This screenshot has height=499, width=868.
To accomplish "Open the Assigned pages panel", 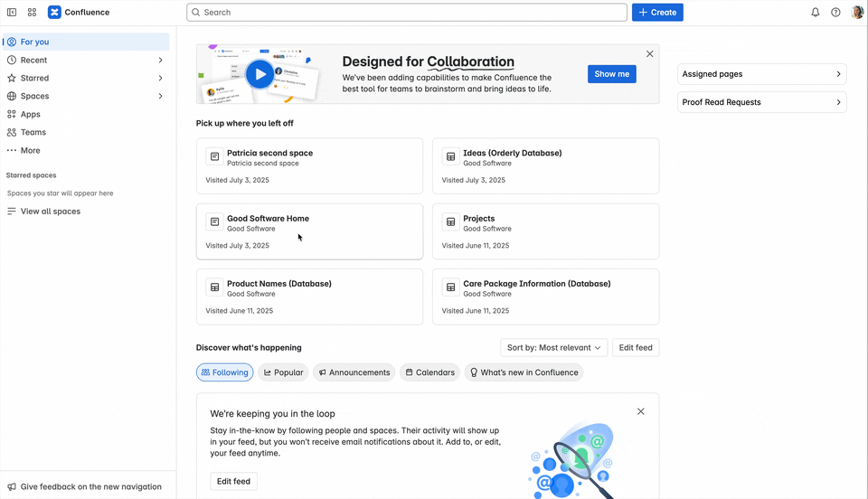I will pyautogui.click(x=761, y=74).
